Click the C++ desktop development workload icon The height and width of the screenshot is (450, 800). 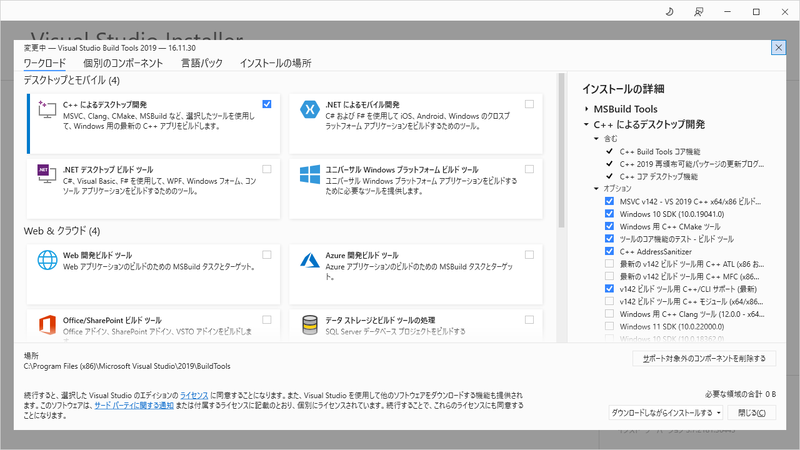click(47, 109)
